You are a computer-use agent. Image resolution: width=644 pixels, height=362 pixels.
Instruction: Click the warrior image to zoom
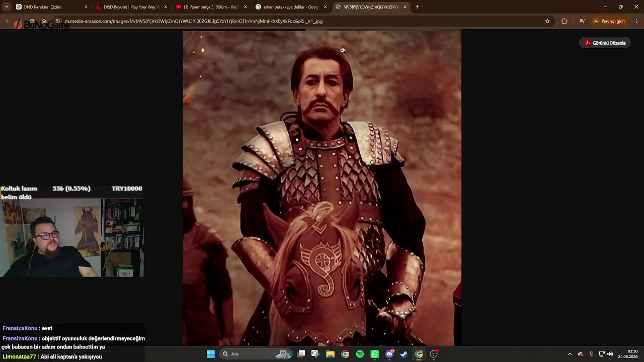[322, 188]
